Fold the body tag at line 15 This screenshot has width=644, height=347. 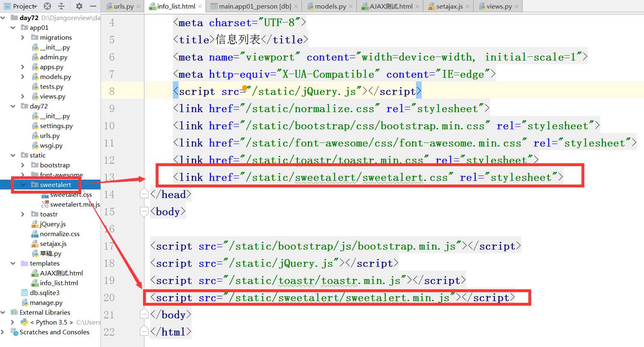coord(144,211)
